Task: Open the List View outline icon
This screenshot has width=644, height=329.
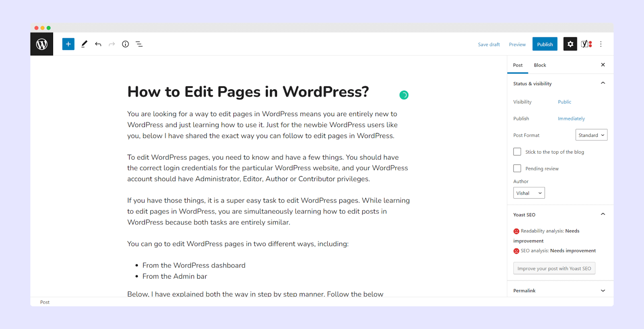Action: 139,44
